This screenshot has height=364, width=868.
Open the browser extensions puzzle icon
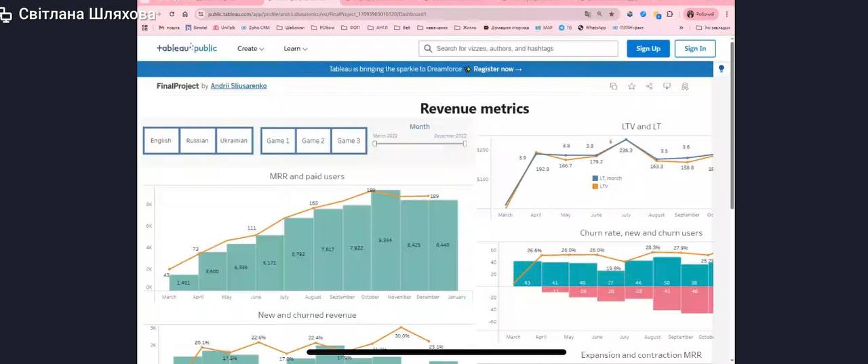coord(670,14)
